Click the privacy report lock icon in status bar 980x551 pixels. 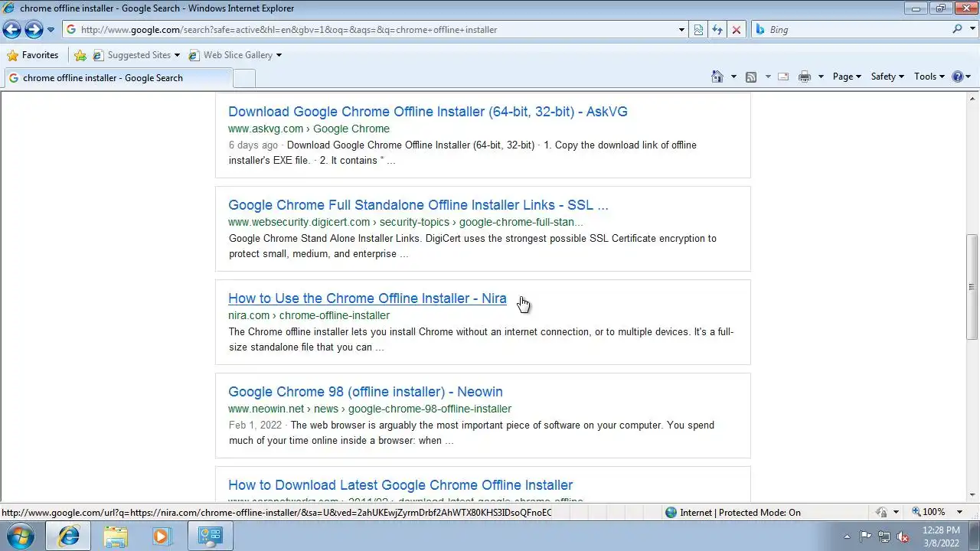tap(881, 513)
